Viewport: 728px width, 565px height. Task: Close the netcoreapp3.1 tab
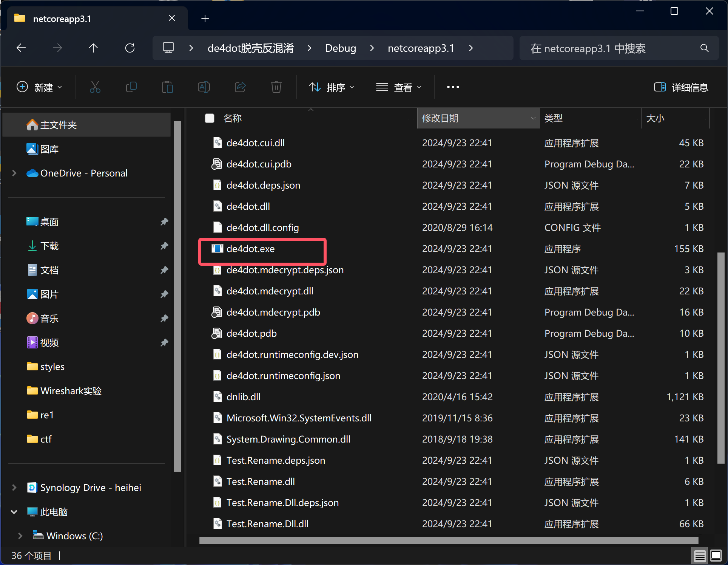[x=172, y=18]
